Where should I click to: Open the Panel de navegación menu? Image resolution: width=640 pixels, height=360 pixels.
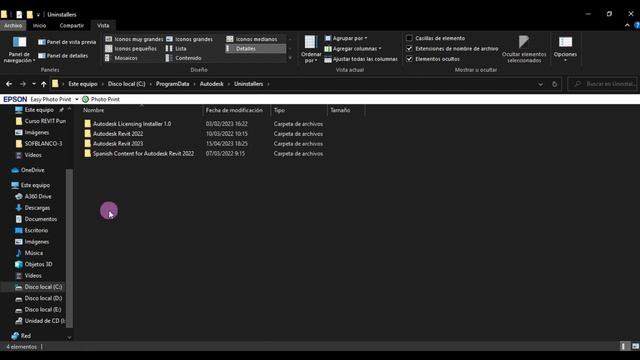pos(19,49)
